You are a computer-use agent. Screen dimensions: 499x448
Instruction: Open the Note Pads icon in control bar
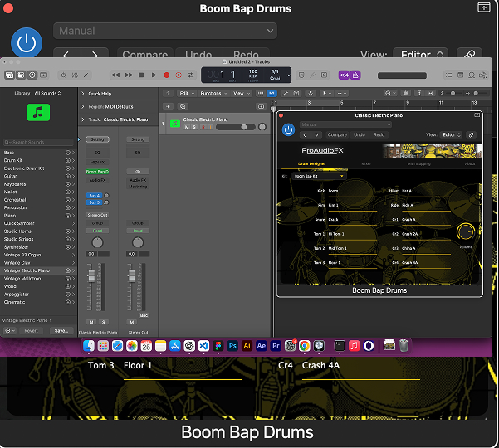tap(460, 75)
